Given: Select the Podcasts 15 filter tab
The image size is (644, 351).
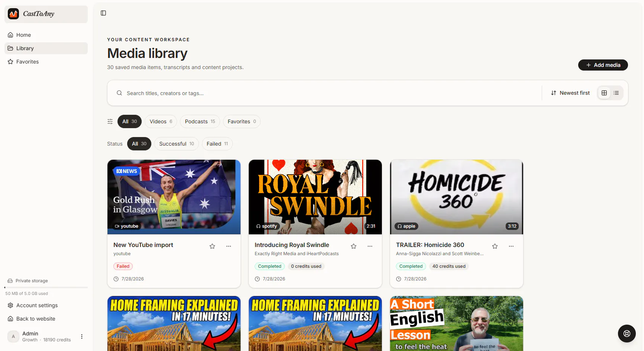Looking at the screenshot, I should (x=200, y=121).
